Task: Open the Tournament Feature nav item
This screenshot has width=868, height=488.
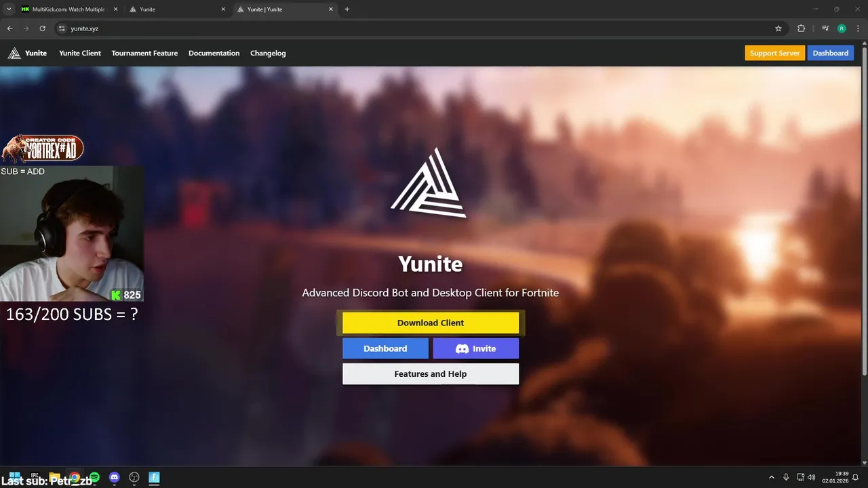Action: pos(144,53)
